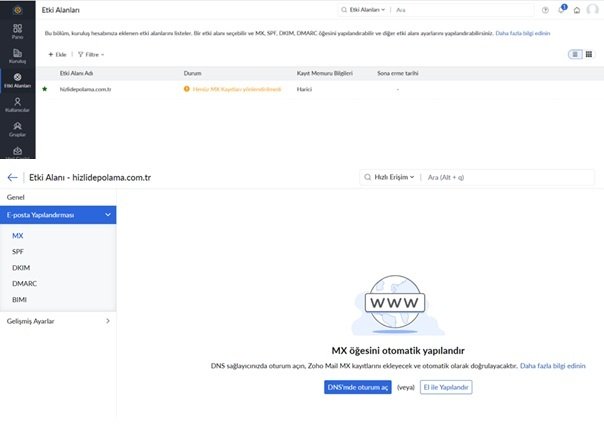The height and width of the screenshot is (431, 604).
Task: Switch to grid view layout
Action: pyautogui.click(x=588, y=54)
